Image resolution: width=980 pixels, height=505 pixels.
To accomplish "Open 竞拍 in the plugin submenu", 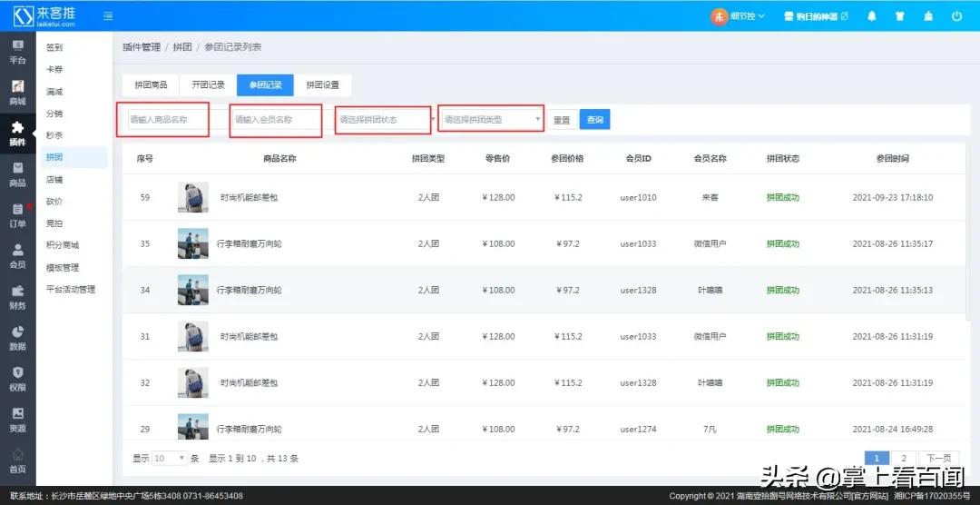I will coord(54,223).
